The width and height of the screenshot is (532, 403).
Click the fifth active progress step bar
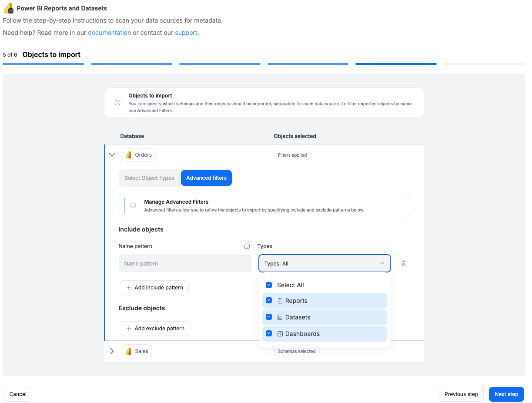[396, 64]
